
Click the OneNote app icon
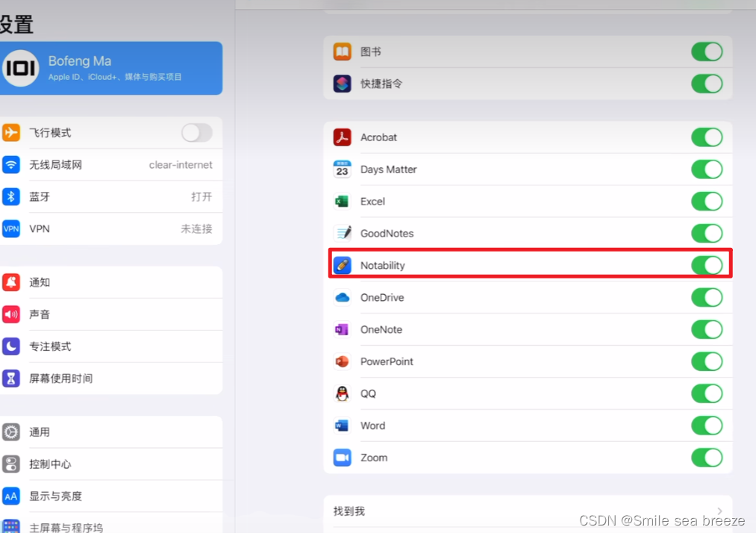point(343,329)
